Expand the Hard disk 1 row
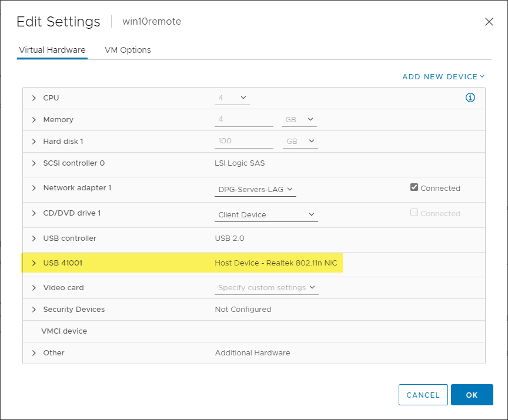Image resolution: width=508 pixels, height=420 pixels. [x=34, y=142]
